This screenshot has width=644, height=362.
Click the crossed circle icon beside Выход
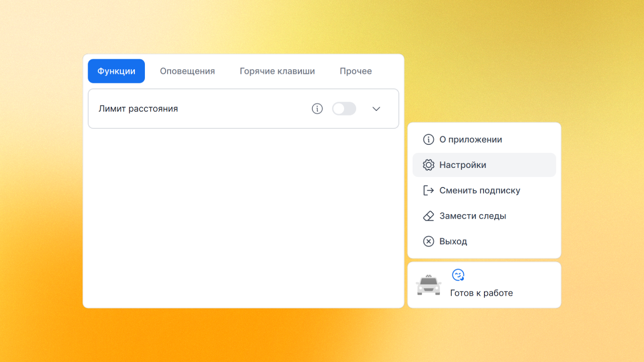tap(428, 241)
